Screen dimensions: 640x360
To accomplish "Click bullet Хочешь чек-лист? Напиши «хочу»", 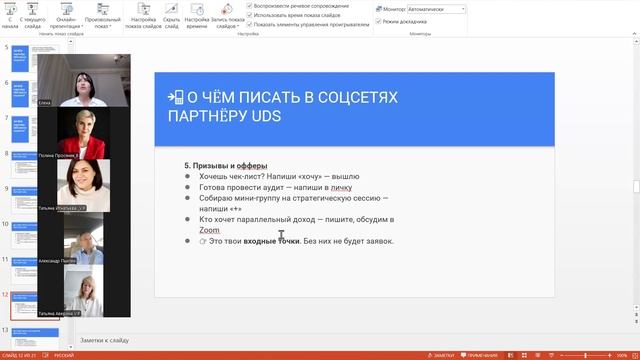I will coord(279,176).
